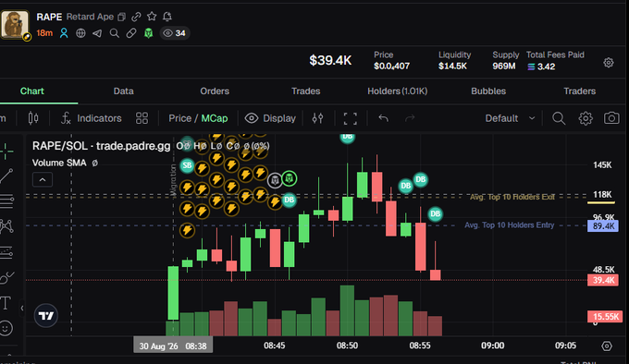Click the Avg. Top 10 Holders Entry line label
This screenshot has height=364, width=629.
[x=510, y=225]
